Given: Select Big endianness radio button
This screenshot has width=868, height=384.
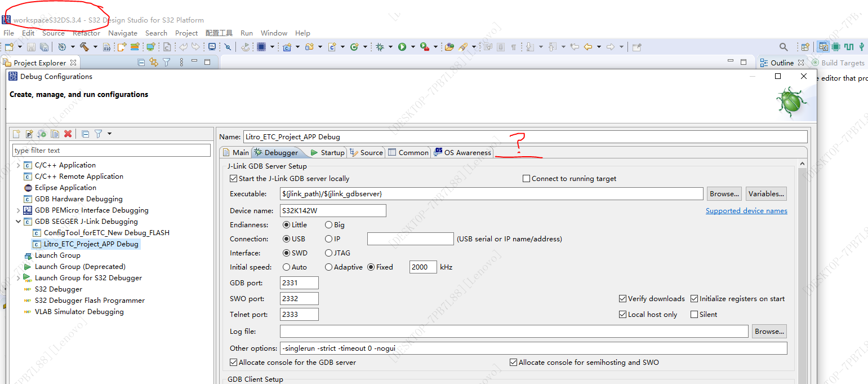Looking at the screenshot, I should [328, 225].
